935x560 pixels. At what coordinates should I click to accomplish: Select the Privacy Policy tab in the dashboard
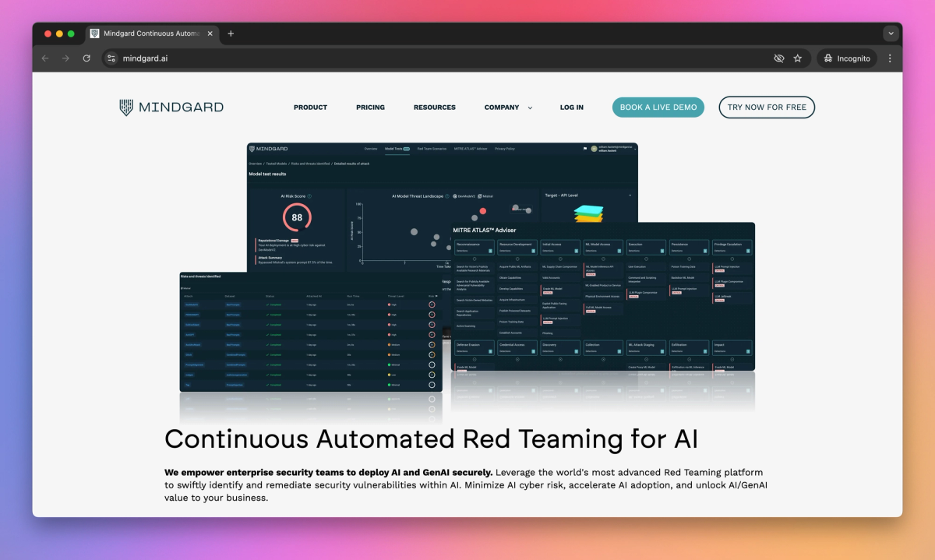pyautogui.click(x=505, y=149)
